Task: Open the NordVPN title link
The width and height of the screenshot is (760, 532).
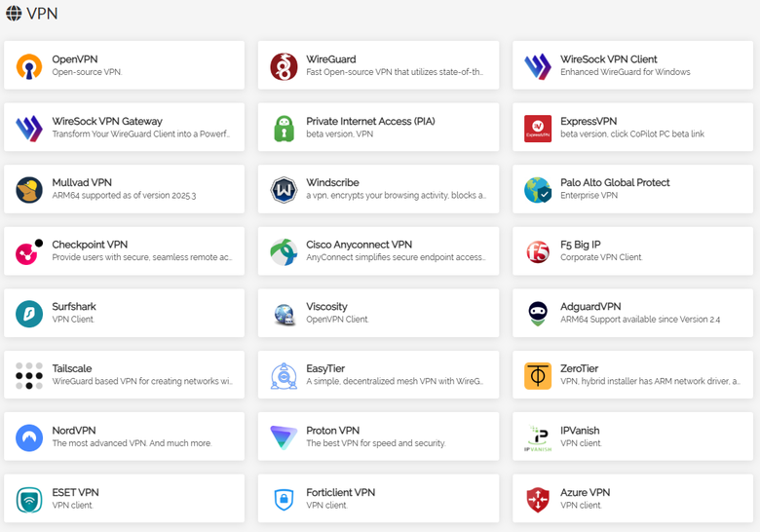Action: [74, 431]
